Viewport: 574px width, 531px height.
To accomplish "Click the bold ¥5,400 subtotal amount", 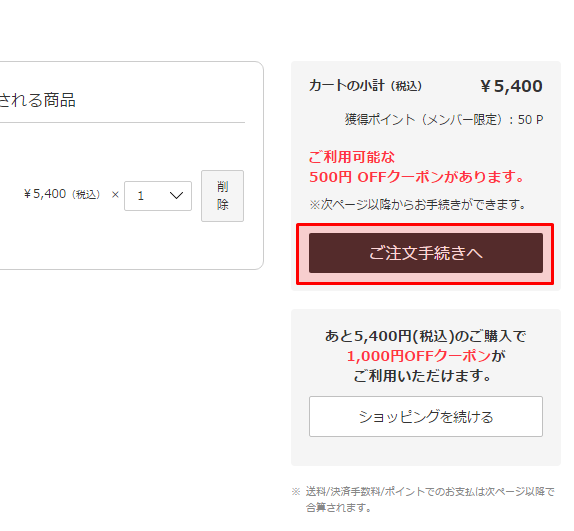I will point(511,86).
